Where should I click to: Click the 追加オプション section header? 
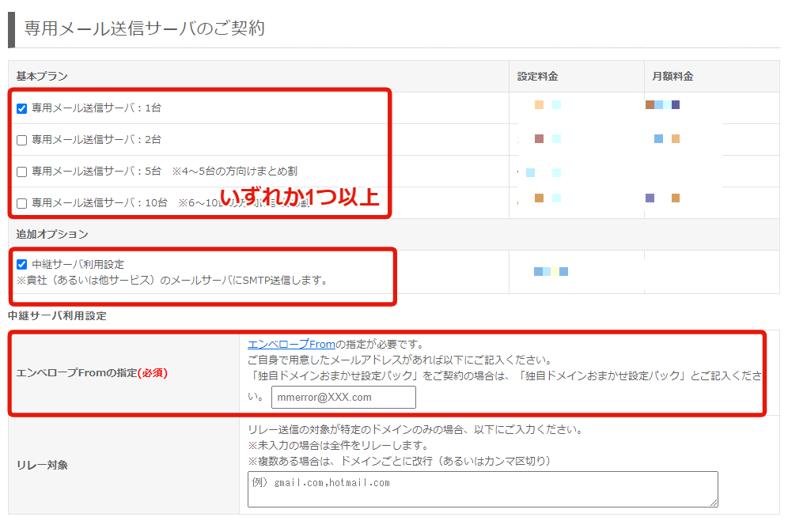[52, 234]
